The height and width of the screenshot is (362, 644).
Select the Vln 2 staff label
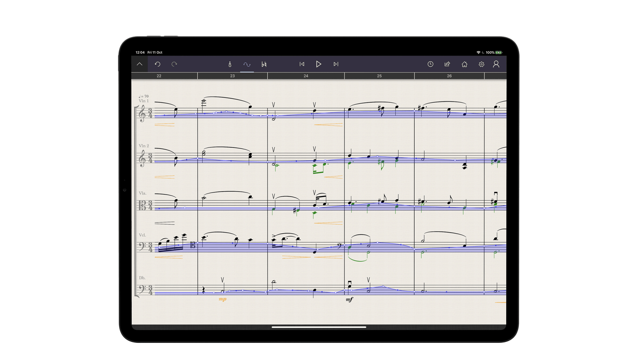144,146
